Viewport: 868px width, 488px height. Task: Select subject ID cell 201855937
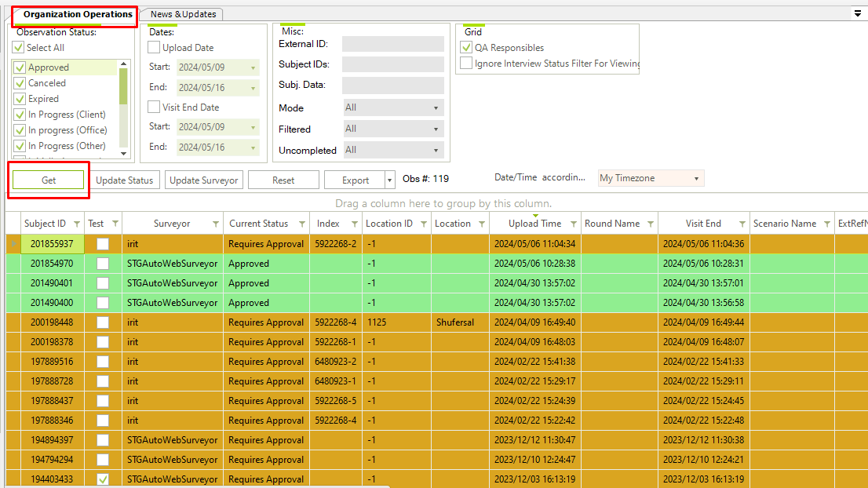click(52, 243)
